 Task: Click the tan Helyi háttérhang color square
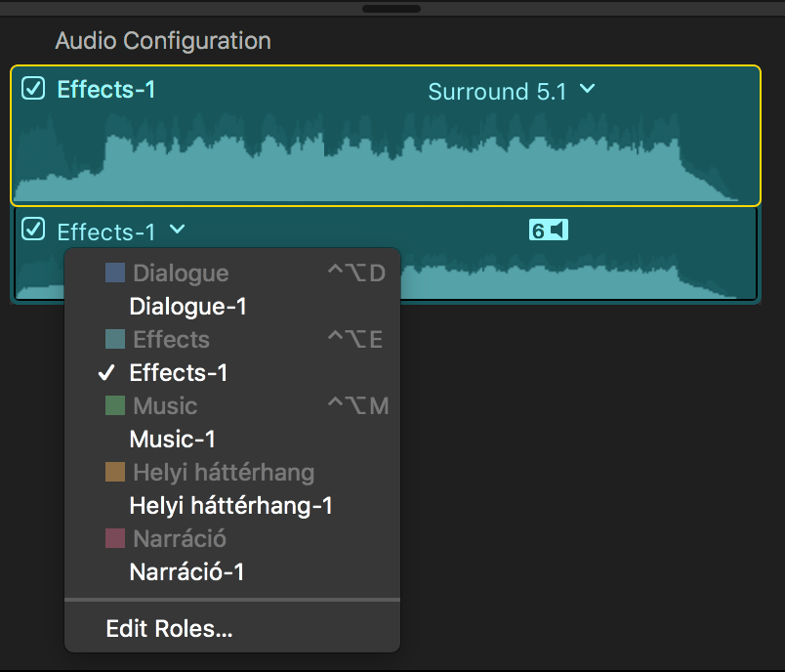tap(115, 472)
